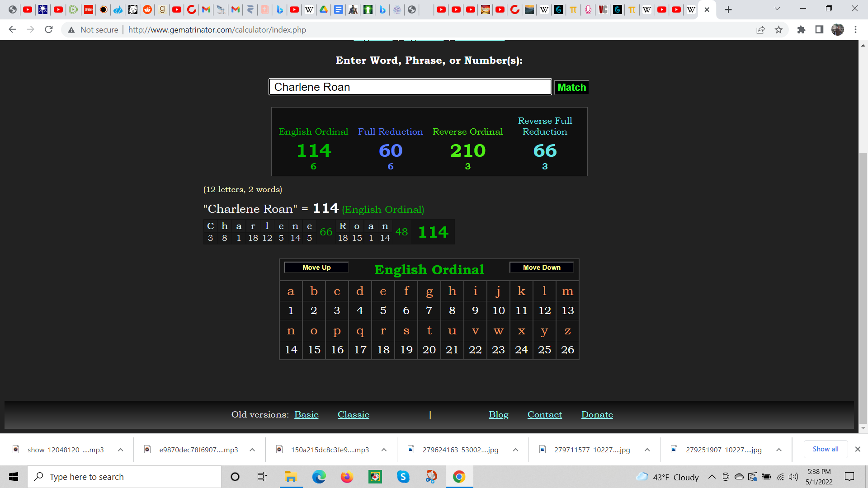The image size is (868, 488).
Task: Click the browser reload page icon
Action: pos(49,30)
